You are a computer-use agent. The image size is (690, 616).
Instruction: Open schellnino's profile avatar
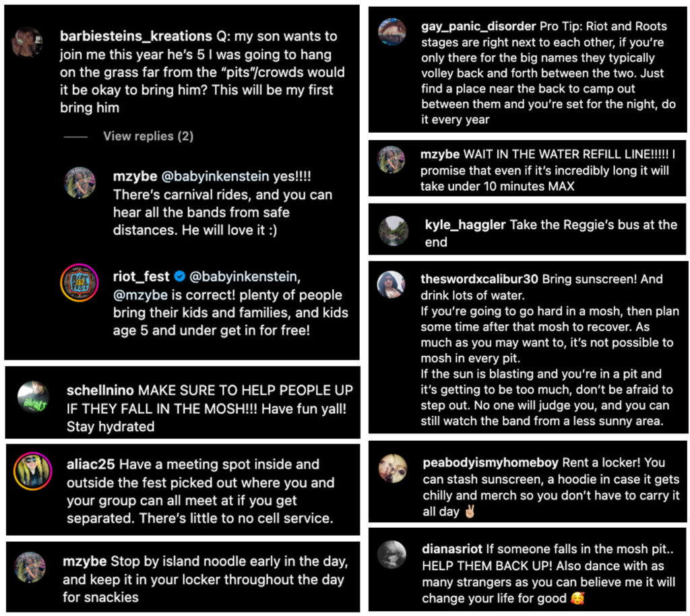coord(32,398)
